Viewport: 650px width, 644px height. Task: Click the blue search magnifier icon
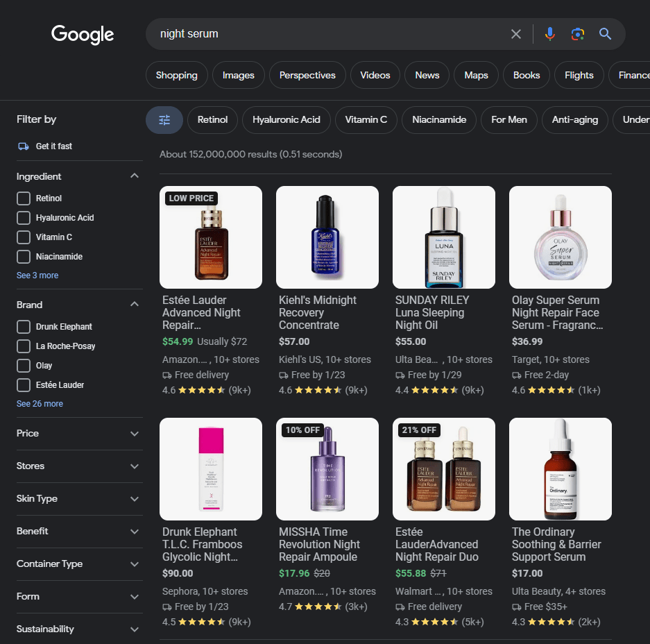click(x=605, y=34)
